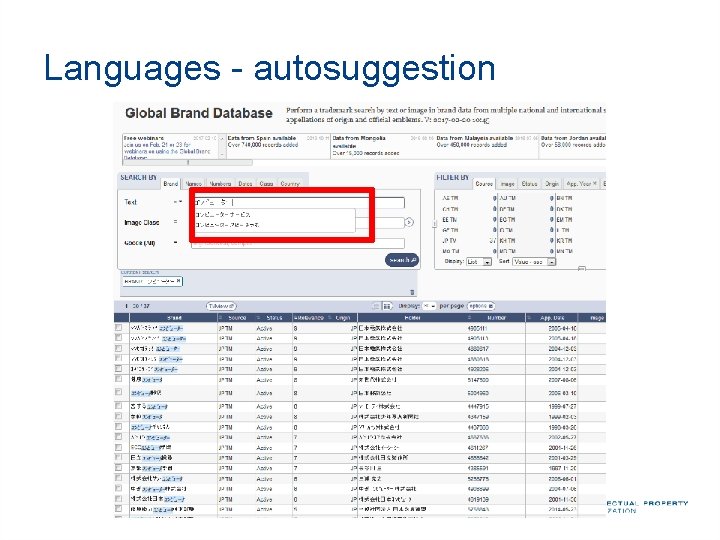This screenshot has height=540, width=720.
Task: Sort by the Relevance column header
Action: point(309,318)
